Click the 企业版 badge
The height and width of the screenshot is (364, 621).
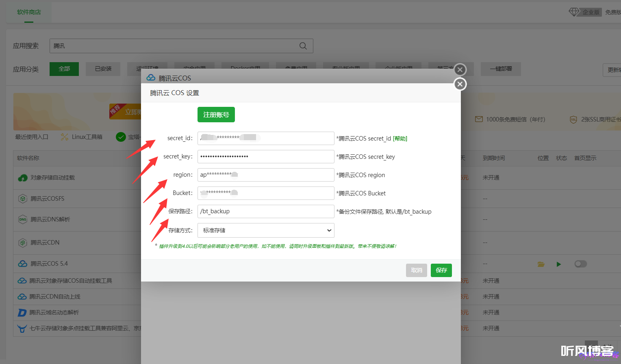(x=591, y=12)
